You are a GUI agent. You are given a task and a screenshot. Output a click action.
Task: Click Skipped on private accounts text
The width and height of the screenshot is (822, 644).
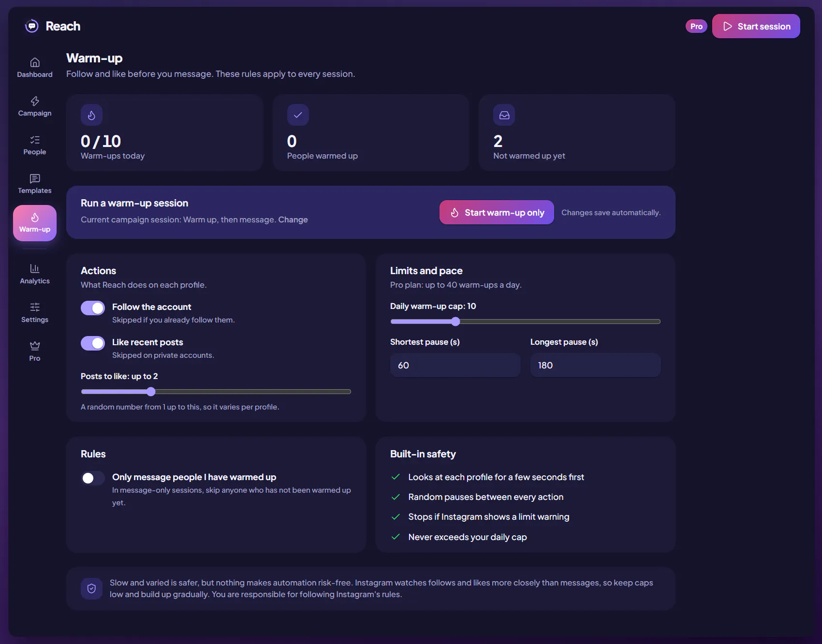point(163,355)
